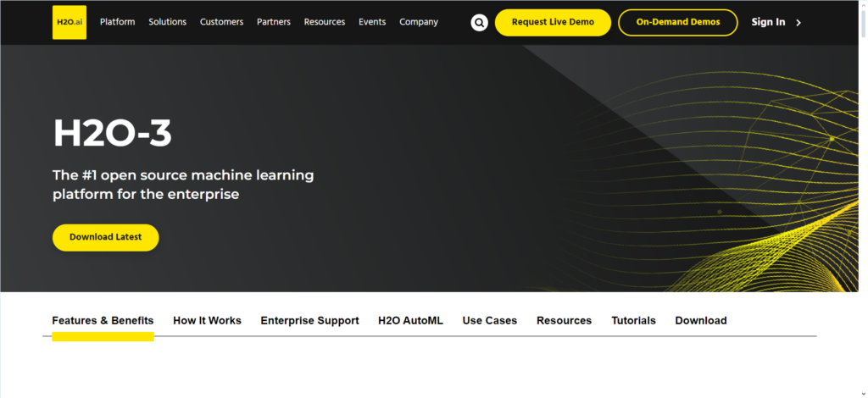Open the Company menu in header
The height and width of the screenshot is (398, 868).
(x=418, y=22)
